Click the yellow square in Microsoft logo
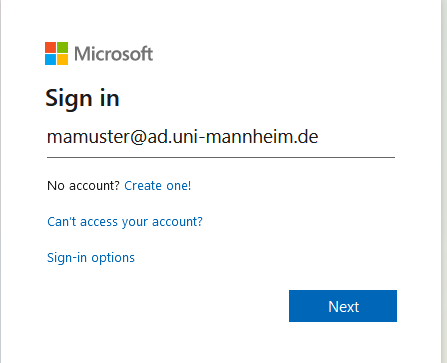 pyautogui.click(x=62, y=59)
